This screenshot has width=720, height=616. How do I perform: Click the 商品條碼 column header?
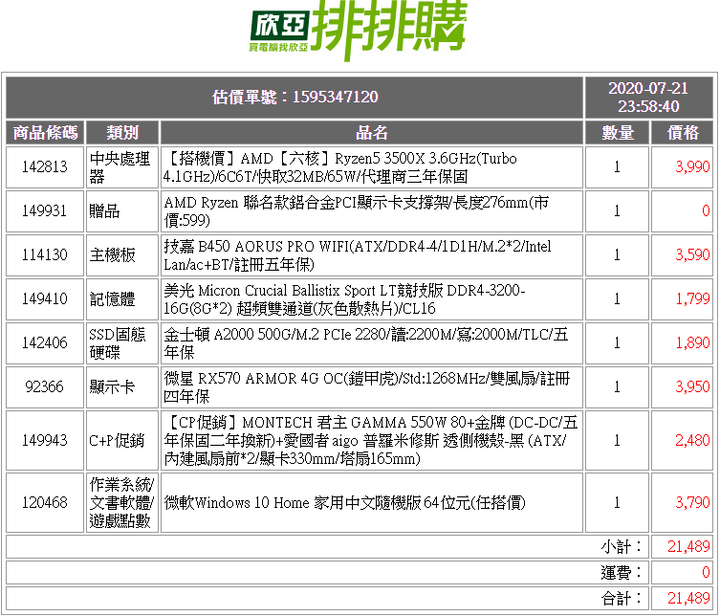(45, 133)
